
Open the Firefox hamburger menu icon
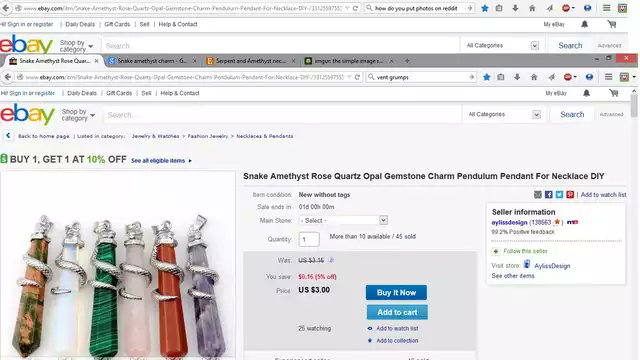point(608,77)
